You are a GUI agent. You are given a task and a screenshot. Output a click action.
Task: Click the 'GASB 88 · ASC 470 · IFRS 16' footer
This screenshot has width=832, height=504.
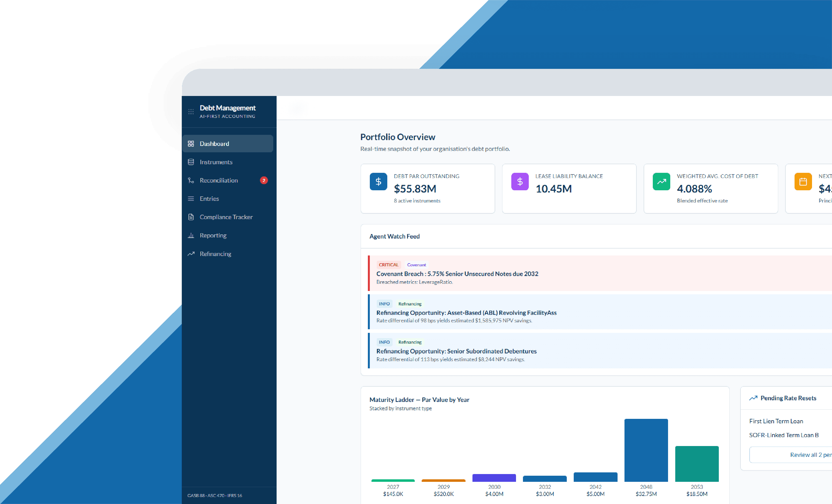point(214,496)
